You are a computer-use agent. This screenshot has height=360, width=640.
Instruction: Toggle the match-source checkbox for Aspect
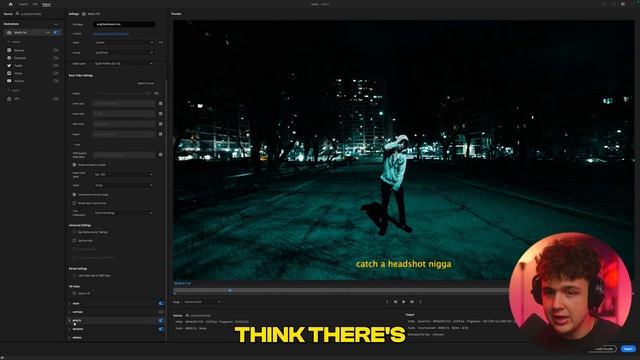(x=161, y=134)
